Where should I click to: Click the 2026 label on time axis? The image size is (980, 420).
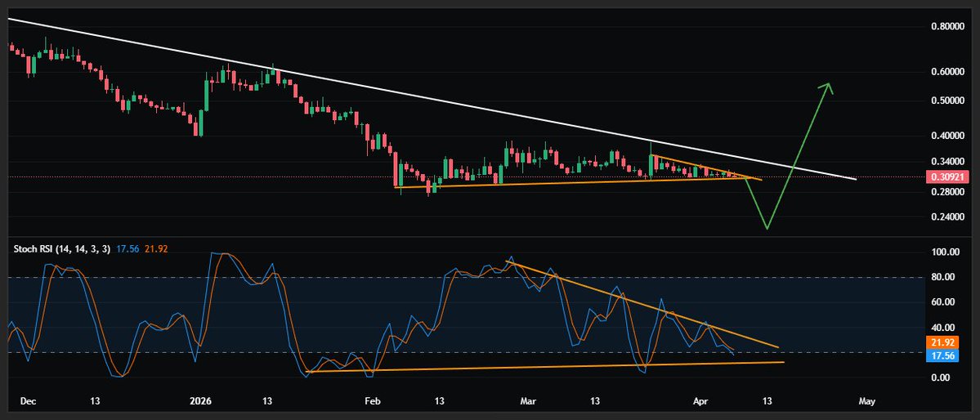coord(200,401)
